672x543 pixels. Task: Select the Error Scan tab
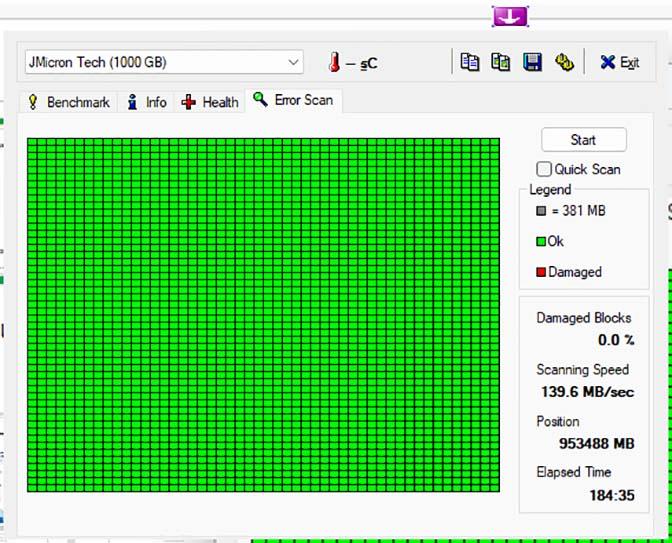pyautogui.click(x=294, y=100)
